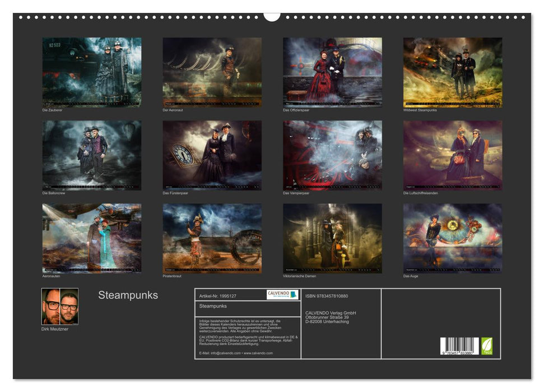Open the Das Vampierpaar thumbnail

(x=332, y=155)
